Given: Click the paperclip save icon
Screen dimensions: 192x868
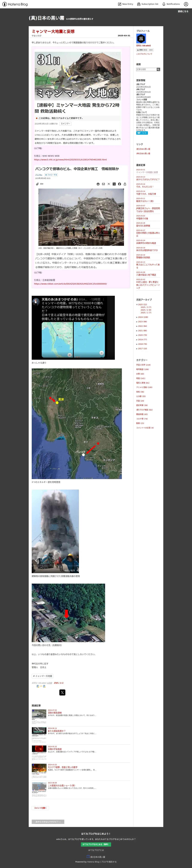Looking at the screenshot, I should point(37,184).
